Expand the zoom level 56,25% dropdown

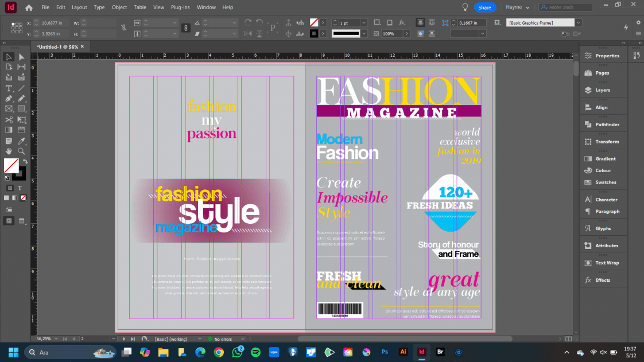pyautogui.click(x=56, y=339)
